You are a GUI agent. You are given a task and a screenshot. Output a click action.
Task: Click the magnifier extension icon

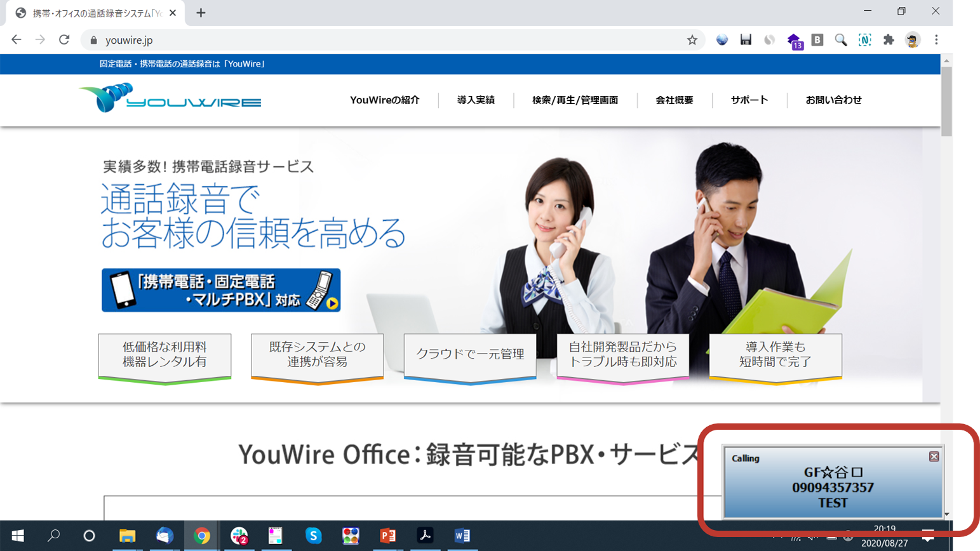coord(841,40)
